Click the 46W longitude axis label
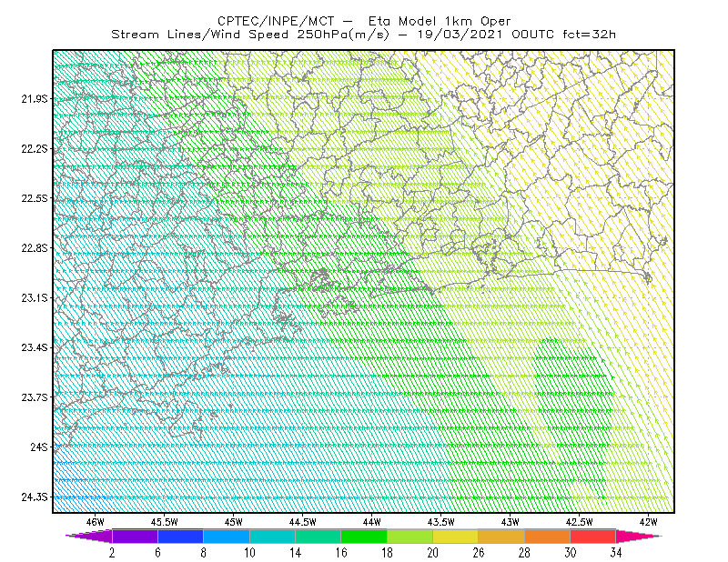The width and height of the screenshot is (728, 562). (x=96, y=522)
